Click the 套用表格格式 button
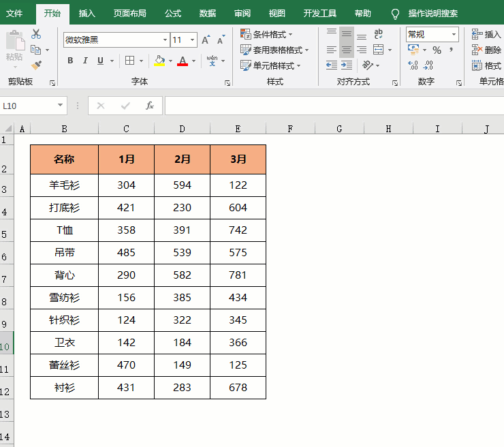The image size is (504, 447). [274, 50]
